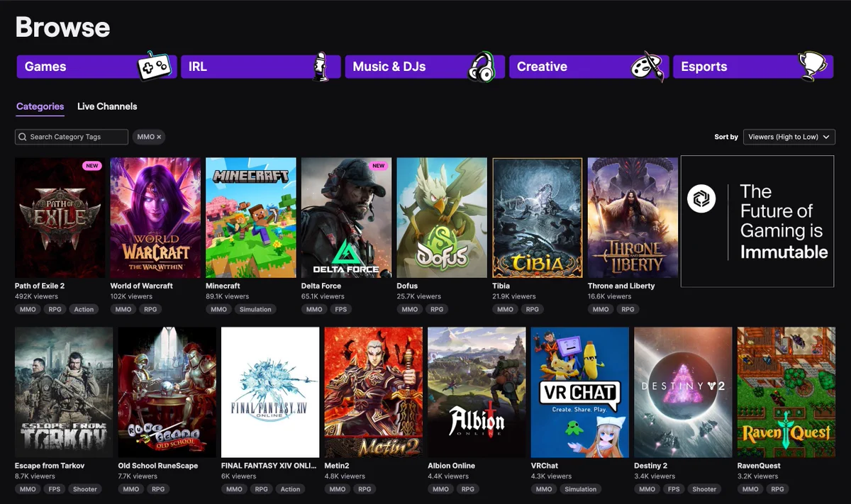Image resolution: width=851 pixels, height=504 pixels.
Task: Open the Esports browse banner
Action: pyautogui.click(x=753, y=67)
